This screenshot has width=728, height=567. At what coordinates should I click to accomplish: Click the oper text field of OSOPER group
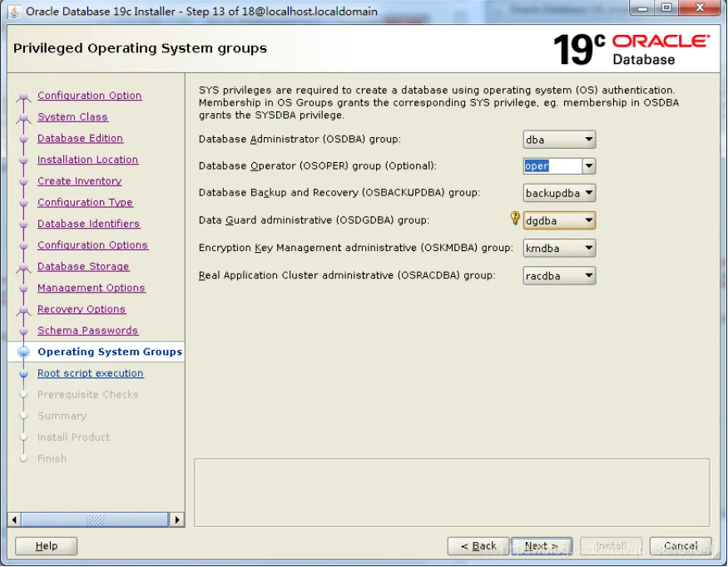click(x=552, y=165)
